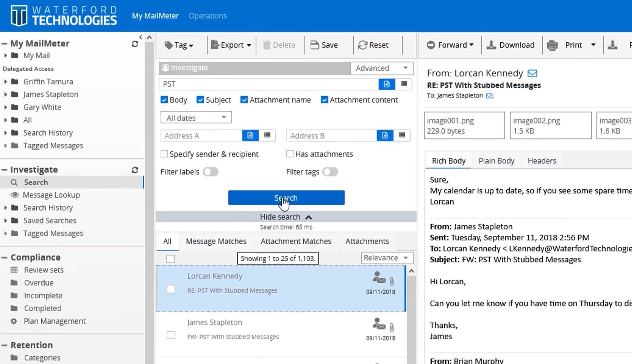Switch to the Headers tab

(x=542, y=161)
